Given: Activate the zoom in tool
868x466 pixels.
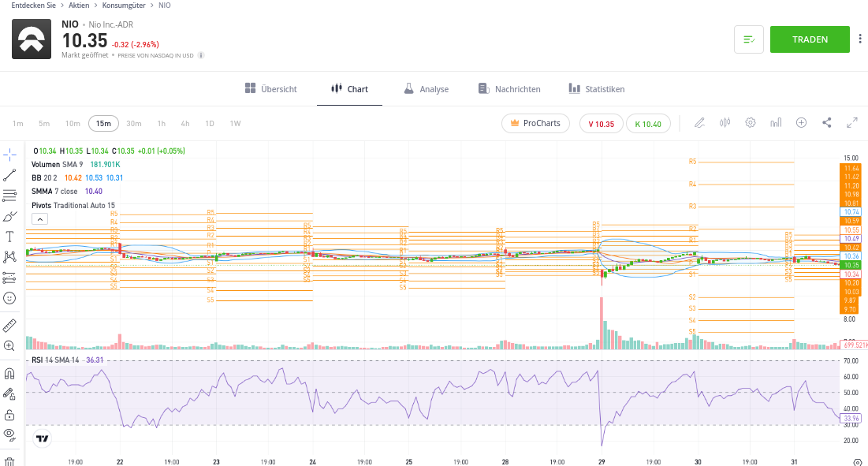Looking at the screenshot, I should (x=9, y=346).
